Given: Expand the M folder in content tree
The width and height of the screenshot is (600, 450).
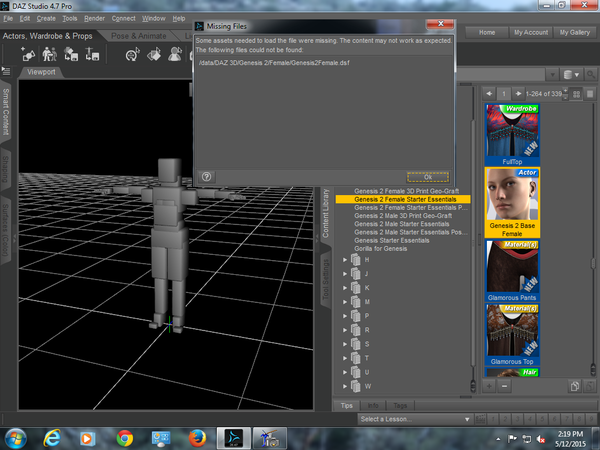Looking at the screenshot, I should pos(345,302).
